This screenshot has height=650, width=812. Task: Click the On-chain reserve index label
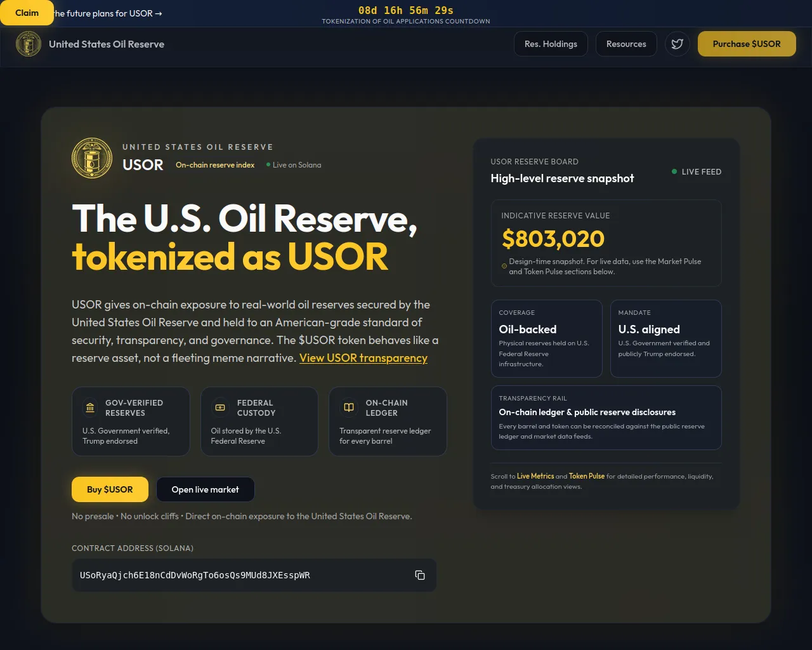(215, 165)
